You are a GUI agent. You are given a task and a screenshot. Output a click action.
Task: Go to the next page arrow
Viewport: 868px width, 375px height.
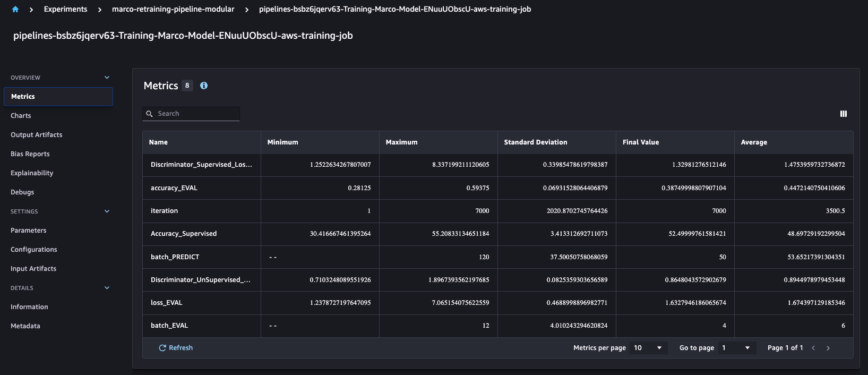click(828, 348)
